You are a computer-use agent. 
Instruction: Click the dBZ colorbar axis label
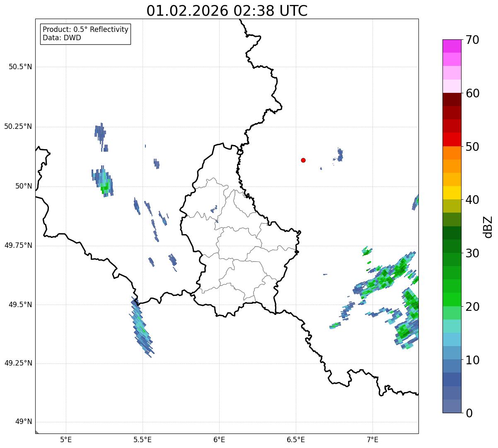488,227
